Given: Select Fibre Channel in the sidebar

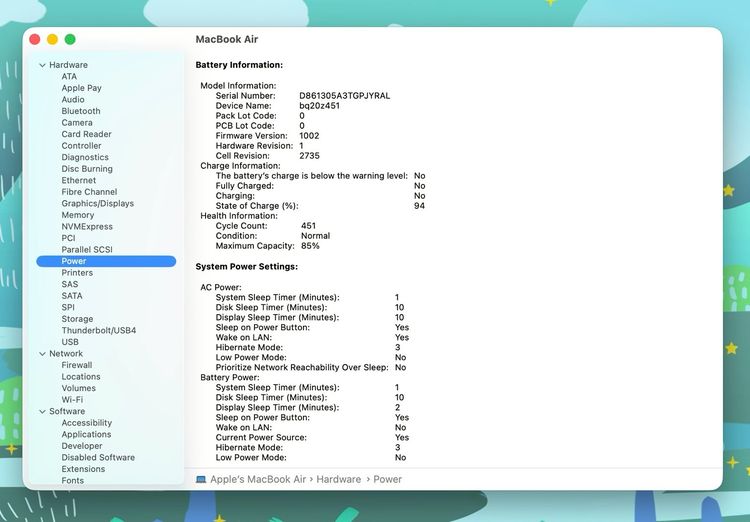Looking at the screenshot, I should point(89,192).
